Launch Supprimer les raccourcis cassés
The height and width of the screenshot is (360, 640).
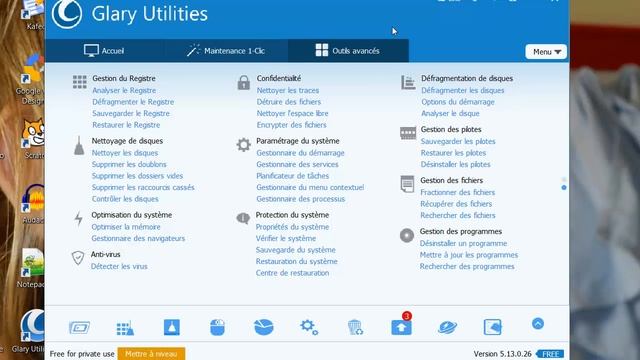pos(143,187)
